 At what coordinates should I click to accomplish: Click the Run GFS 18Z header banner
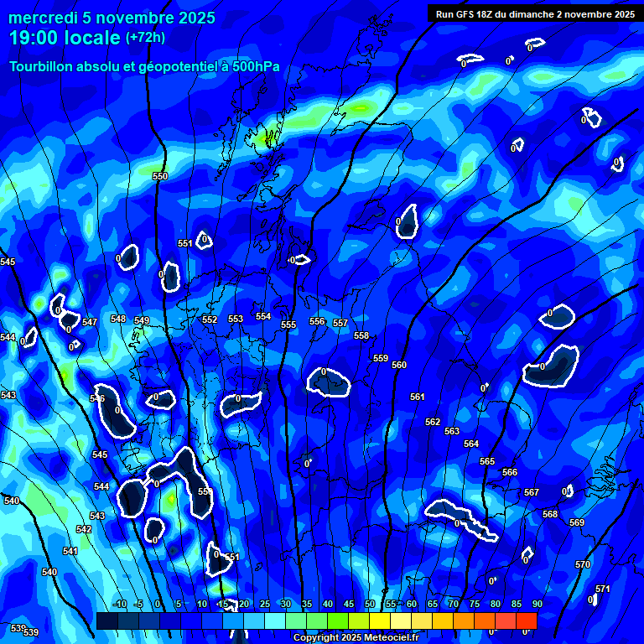(534, 13)
